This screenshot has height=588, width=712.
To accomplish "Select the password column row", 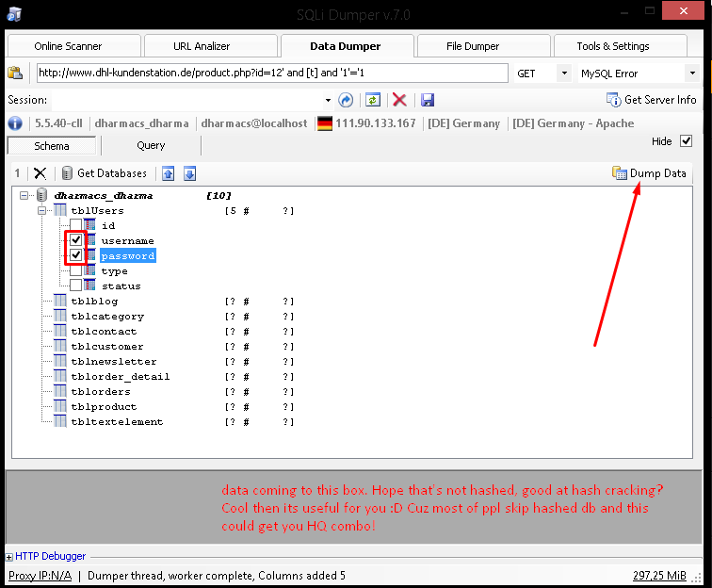I will [x=128, y=255].
